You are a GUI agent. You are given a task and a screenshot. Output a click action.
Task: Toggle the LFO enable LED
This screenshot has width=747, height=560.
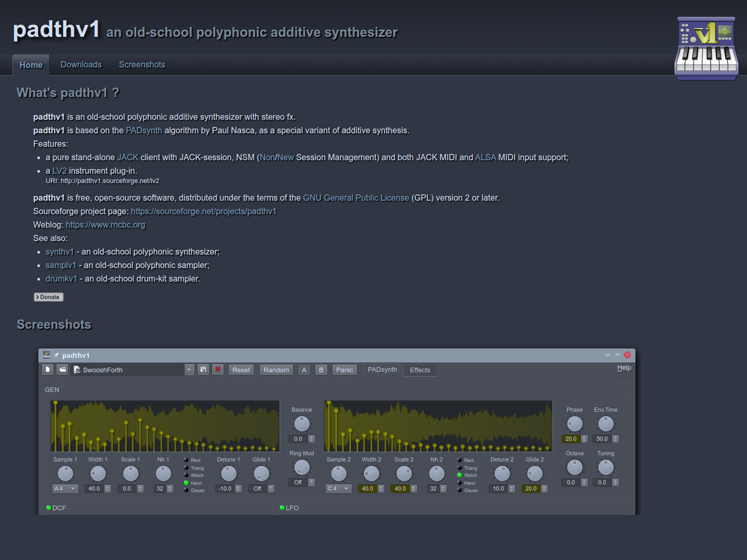(x=282, y=508)
